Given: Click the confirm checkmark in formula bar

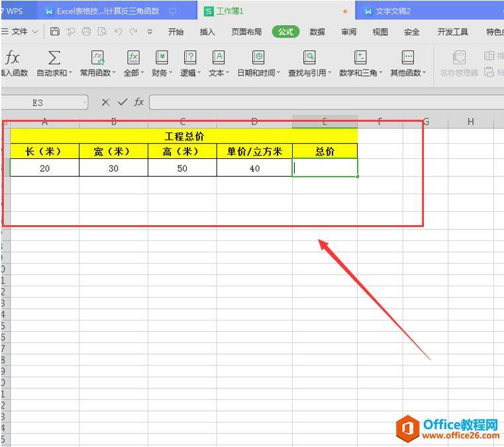Looking at the screenshot, I should (123, 102).
